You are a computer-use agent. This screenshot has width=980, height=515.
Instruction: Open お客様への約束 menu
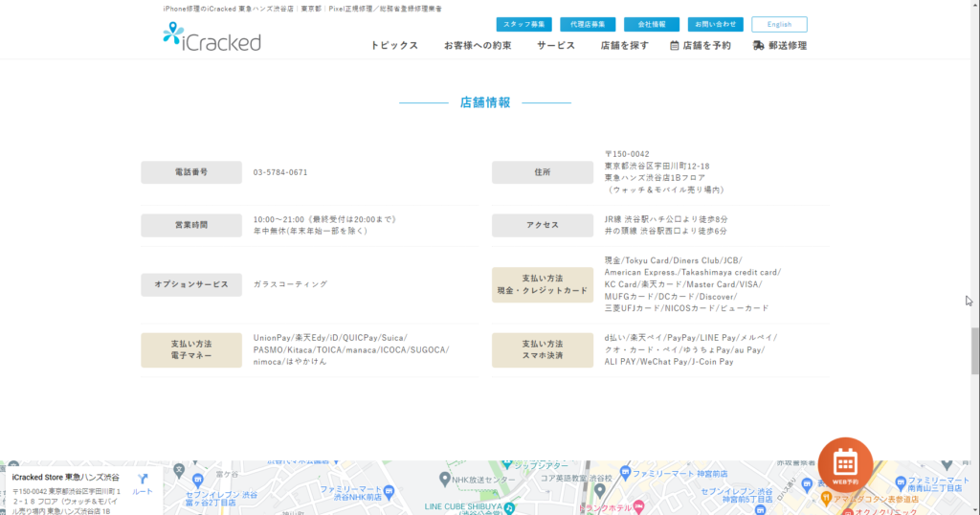point(478,46)
